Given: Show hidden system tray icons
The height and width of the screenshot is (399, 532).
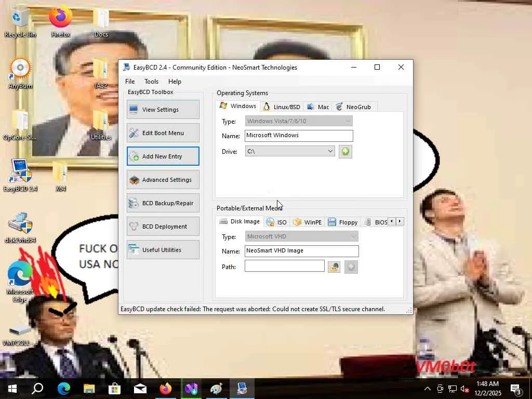Looking at the screenshot, I should tap(428, 389).
